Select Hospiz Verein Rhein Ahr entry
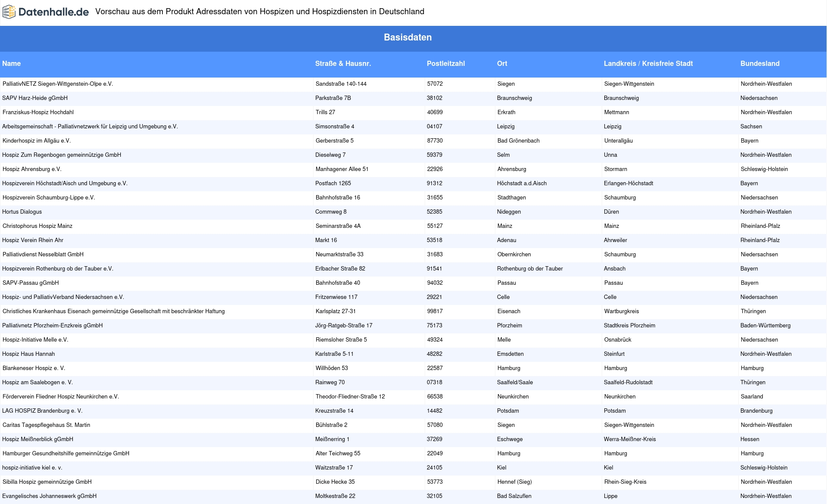This screenshot has width=827, height=504. [x=33, y=240]
